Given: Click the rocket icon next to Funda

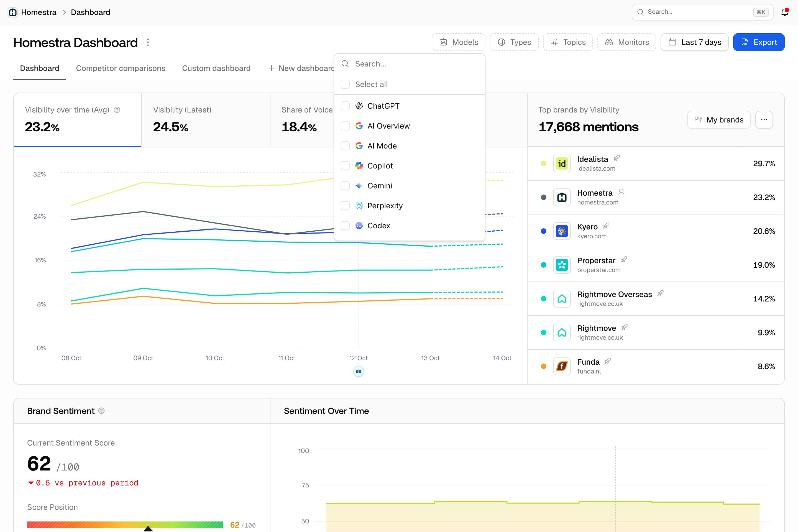Looking at the screenshot, I should [x=608, y=361].
